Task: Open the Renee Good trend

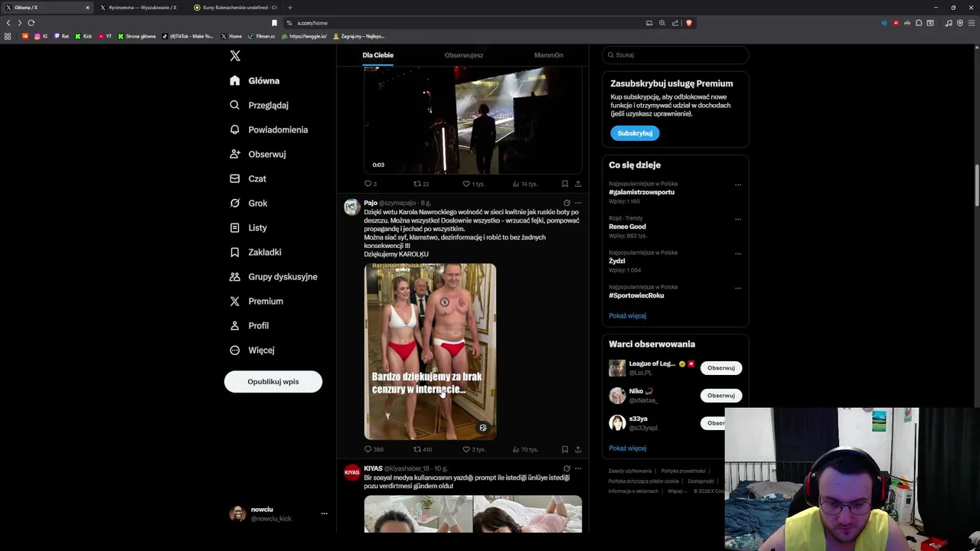Action: (627, 227)
